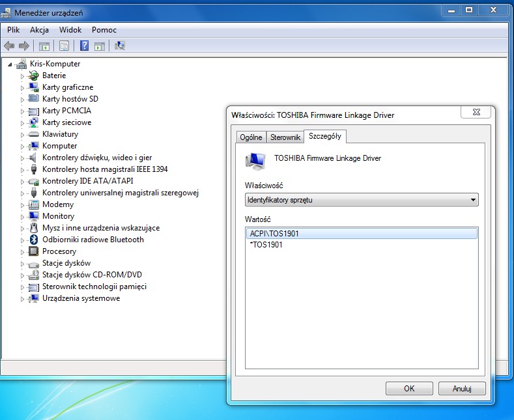This screenshot has width=514, height=420.
Task: Select Kontrolery uniwersalnej magistrali szeregowej label
Action: pos(121,193)
